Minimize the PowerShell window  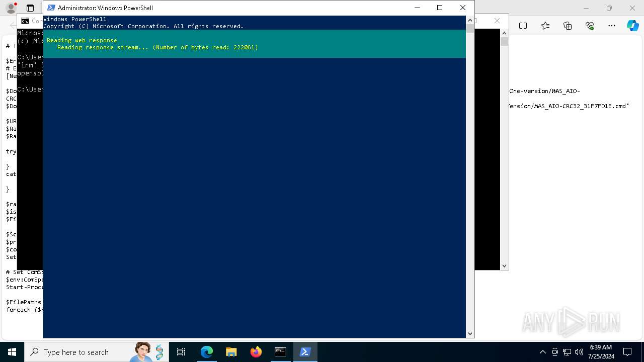pos(417,8)
